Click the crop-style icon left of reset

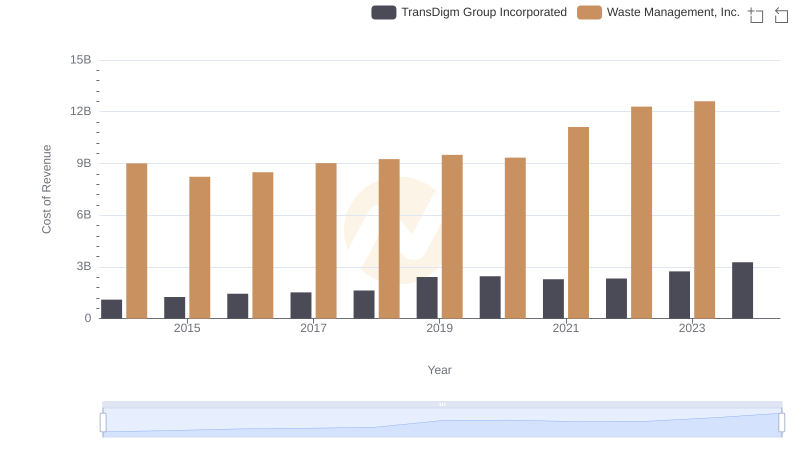pyautogui.click(x=756, y=15)
